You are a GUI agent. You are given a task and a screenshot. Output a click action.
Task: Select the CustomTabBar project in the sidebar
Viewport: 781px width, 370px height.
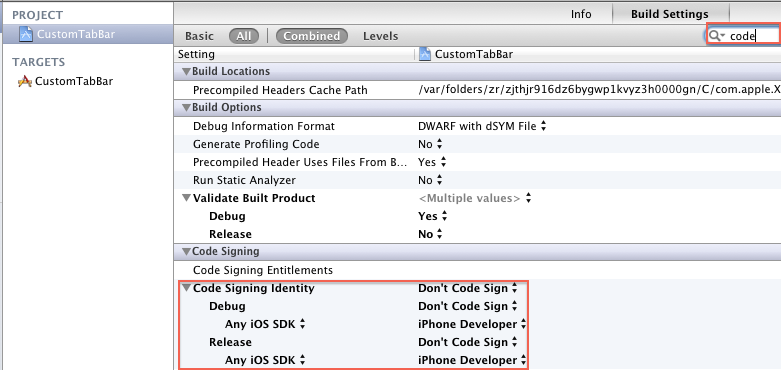pos(87,34)
